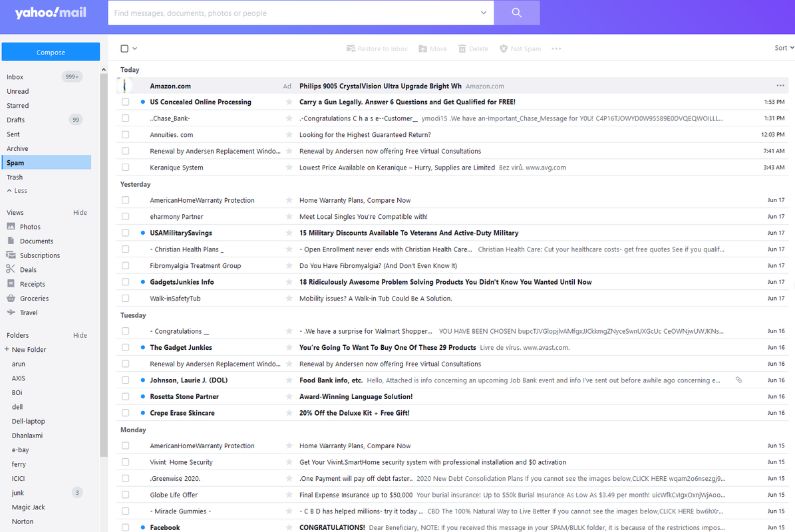Check the Fibromyalgia Treatment Group email

click(x=125, y=265)
